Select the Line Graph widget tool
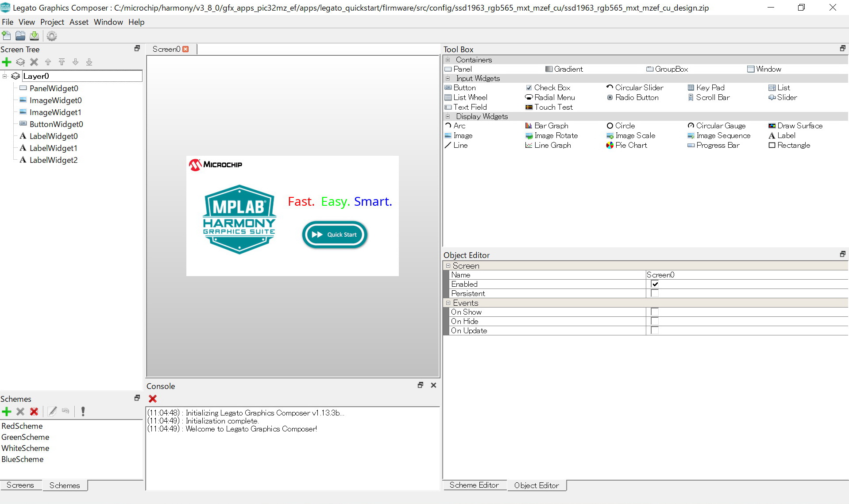Image resolution: width=849 pixels, height=504 pixels. [x=548, y=145]
